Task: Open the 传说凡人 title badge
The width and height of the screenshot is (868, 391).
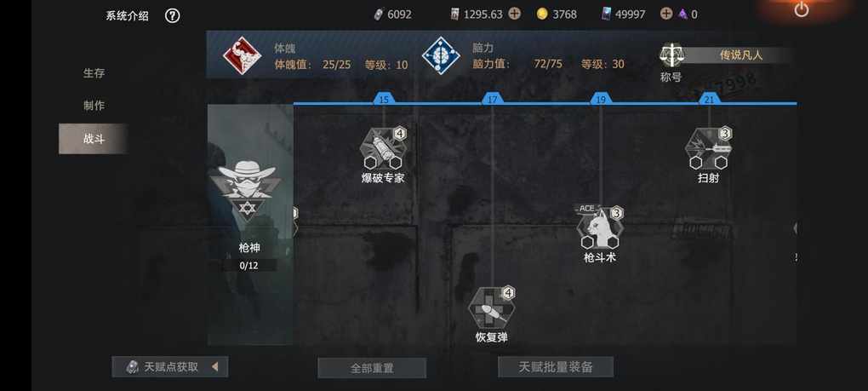Action: pos(740,55)
